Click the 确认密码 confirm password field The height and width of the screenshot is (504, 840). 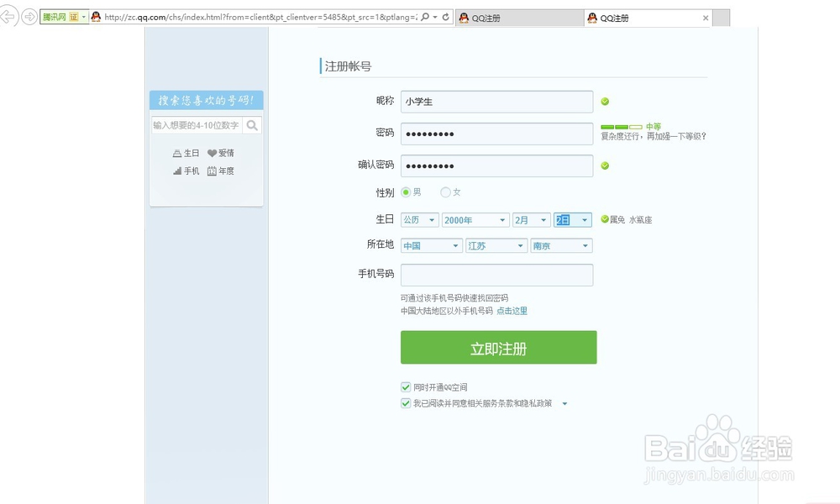pos(496,166)
